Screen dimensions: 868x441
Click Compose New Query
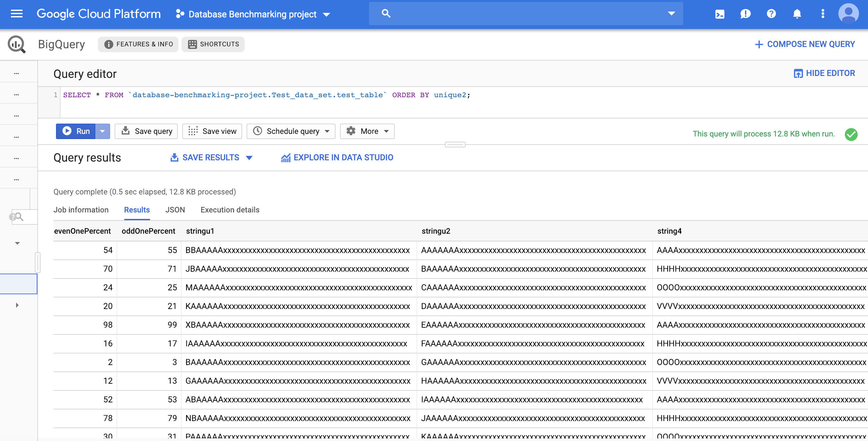tap(805, 44)
